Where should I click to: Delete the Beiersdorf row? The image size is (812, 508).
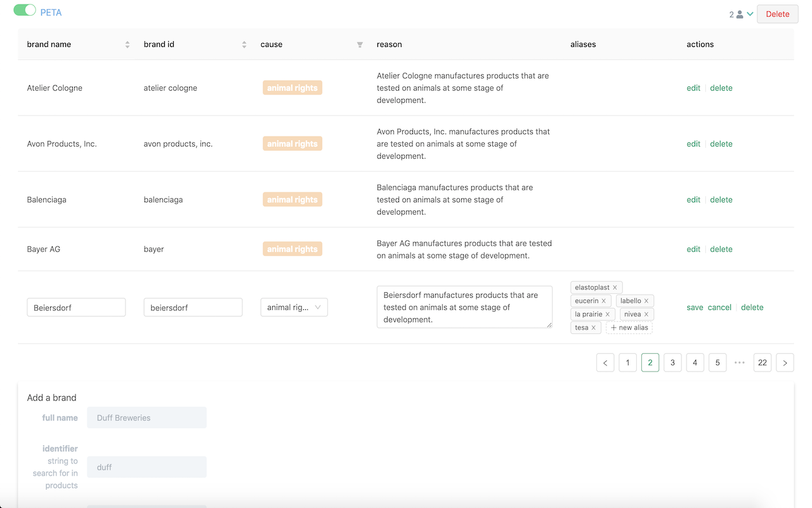752,307
